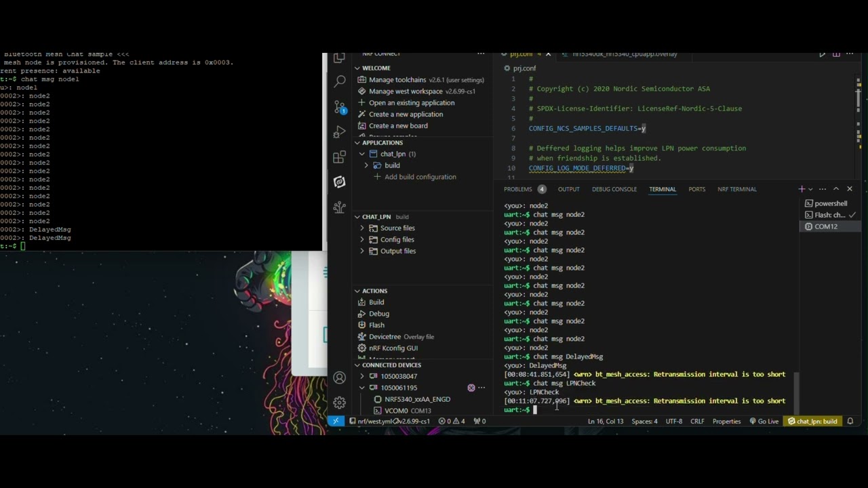
Task: Select the COM12 terminal entry
Action: coord(825,226)
